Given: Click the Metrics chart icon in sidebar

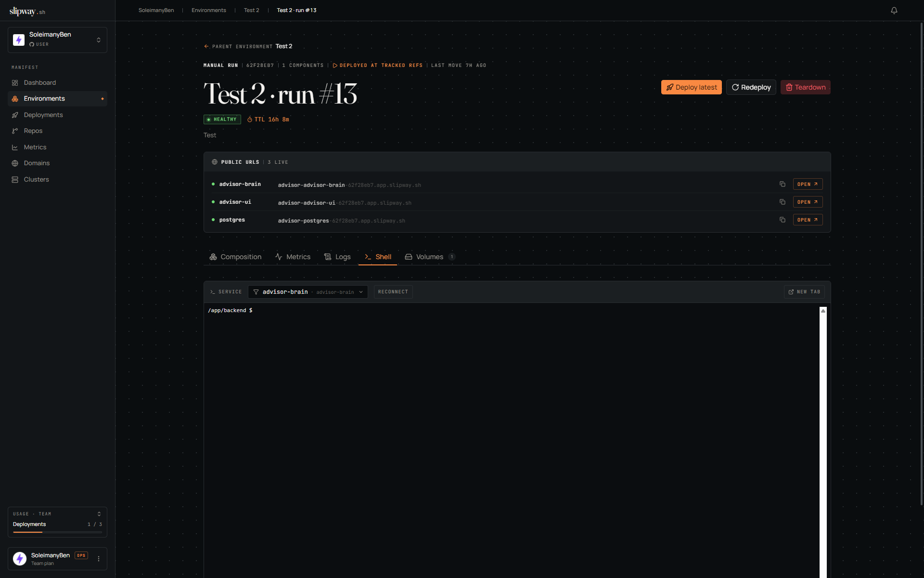Looking at the screenshot, I should (x=15, y=147).
